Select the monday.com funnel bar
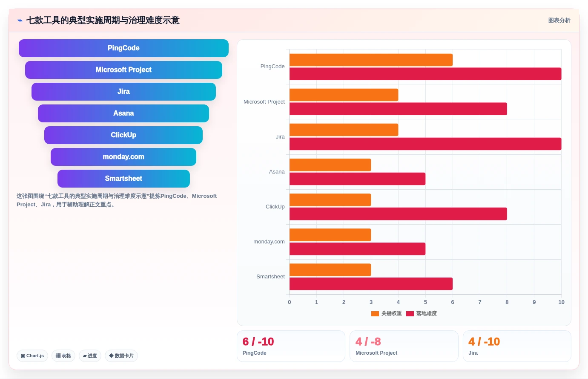Image resolution: width=588 pixels, height=379 pixels. point(123,157)
